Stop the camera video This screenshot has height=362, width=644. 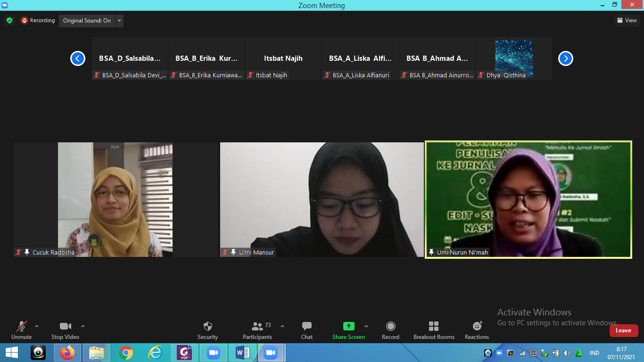65,330
